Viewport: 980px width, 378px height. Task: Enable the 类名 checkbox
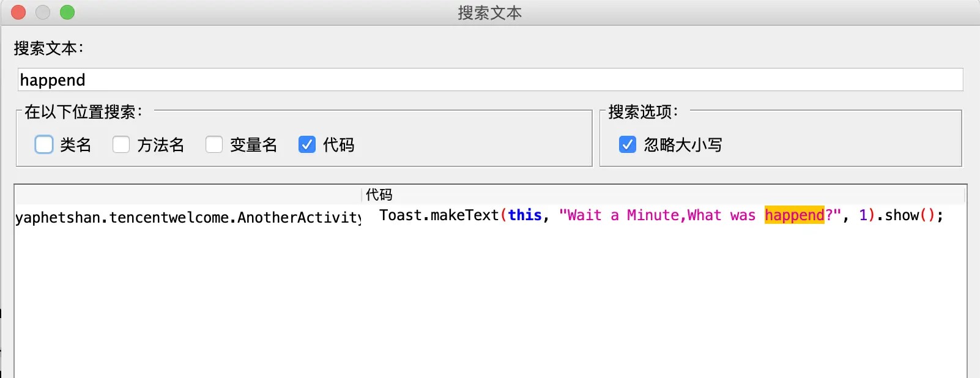point(44,144)
